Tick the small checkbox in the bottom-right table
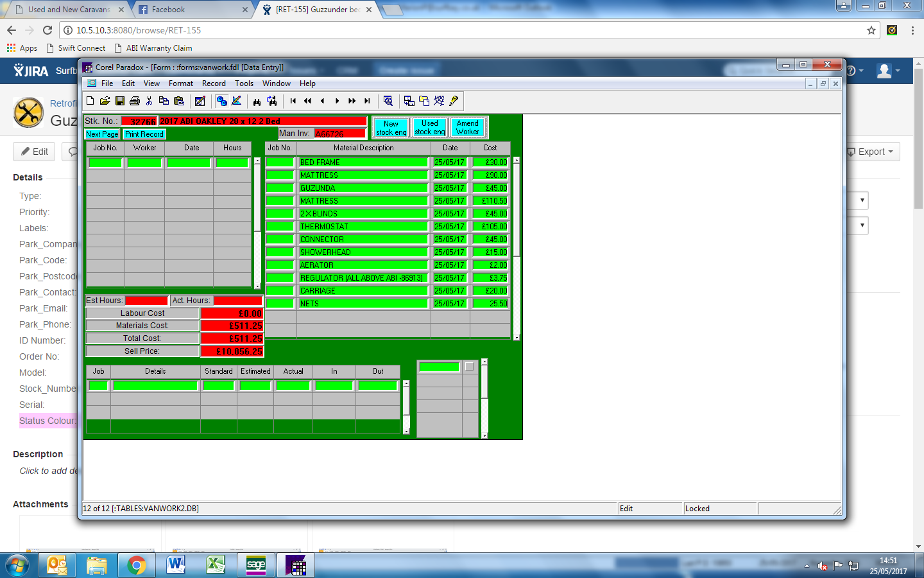Image resolution: width=924 pixels, height=578 pixels. tap(469, 367)
